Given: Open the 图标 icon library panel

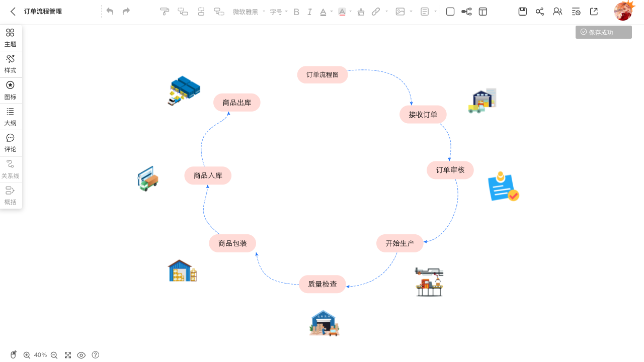Looking at the screenshot, I should pyautogui.click(x=10, y=90).
